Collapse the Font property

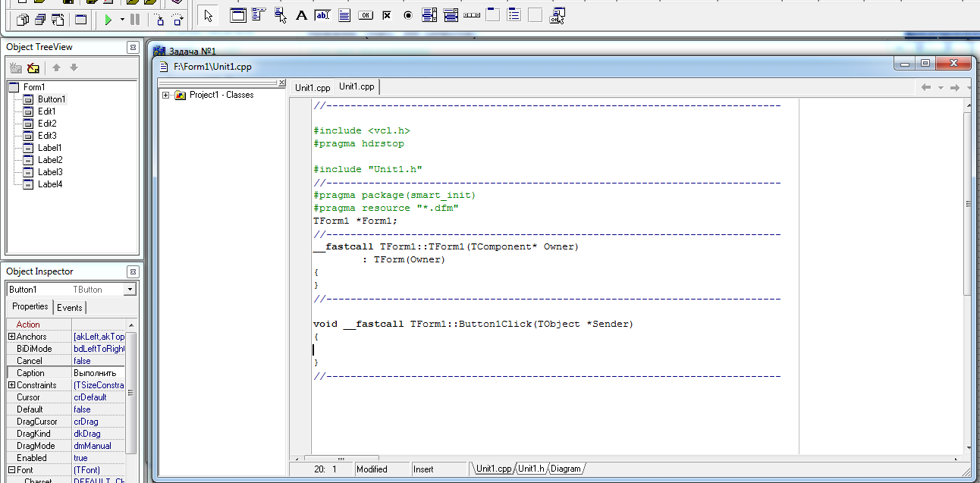coord(11,470)
